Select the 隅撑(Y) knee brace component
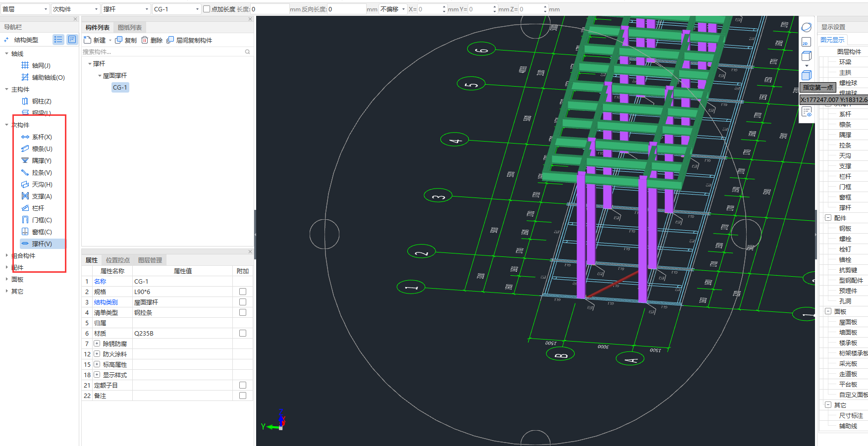Screen dimensions: 868x446 (x=36, y=160)
